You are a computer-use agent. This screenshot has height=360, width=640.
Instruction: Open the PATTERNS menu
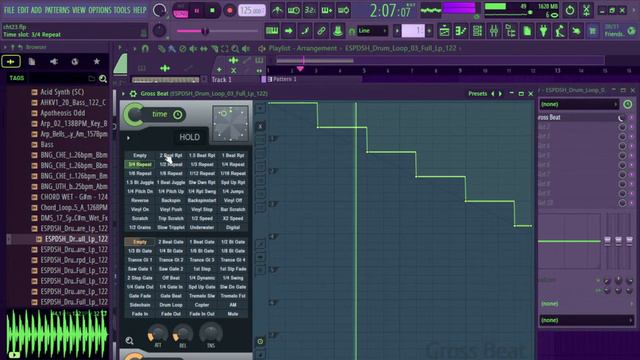(x=57, y=10)
